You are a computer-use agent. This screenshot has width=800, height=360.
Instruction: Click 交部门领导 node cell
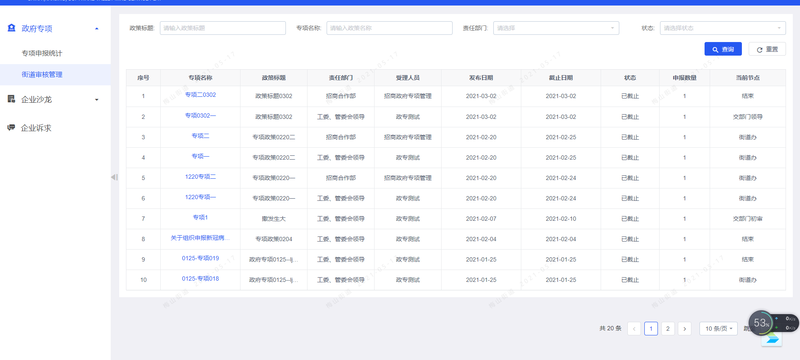[x=747, y=117]
